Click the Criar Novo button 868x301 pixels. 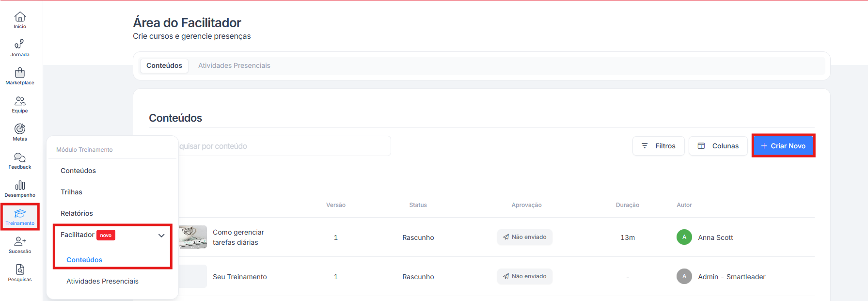[x=783, y=146]
